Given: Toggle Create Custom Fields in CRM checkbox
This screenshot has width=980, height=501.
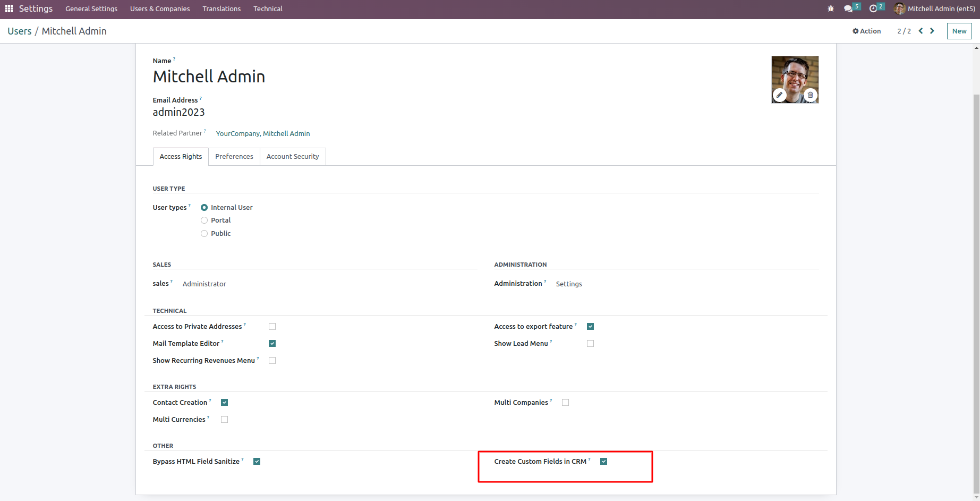Looking at the screenshot, I should tap(603, 461).
